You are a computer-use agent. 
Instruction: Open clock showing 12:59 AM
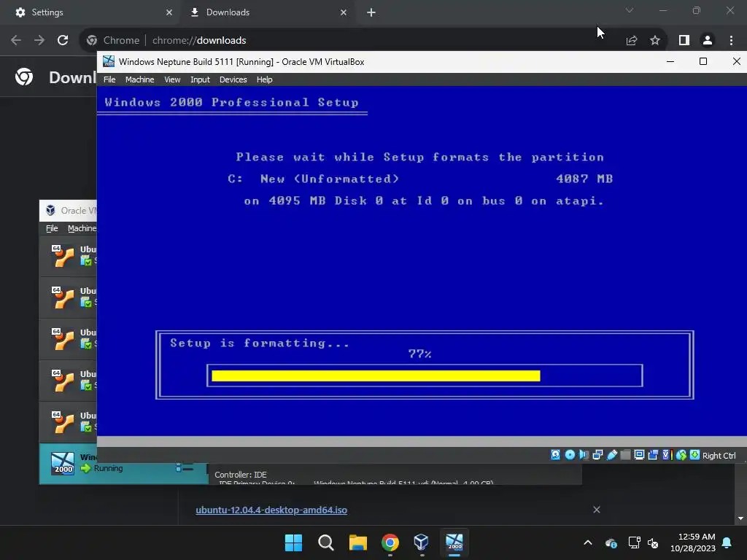point(693,542)
